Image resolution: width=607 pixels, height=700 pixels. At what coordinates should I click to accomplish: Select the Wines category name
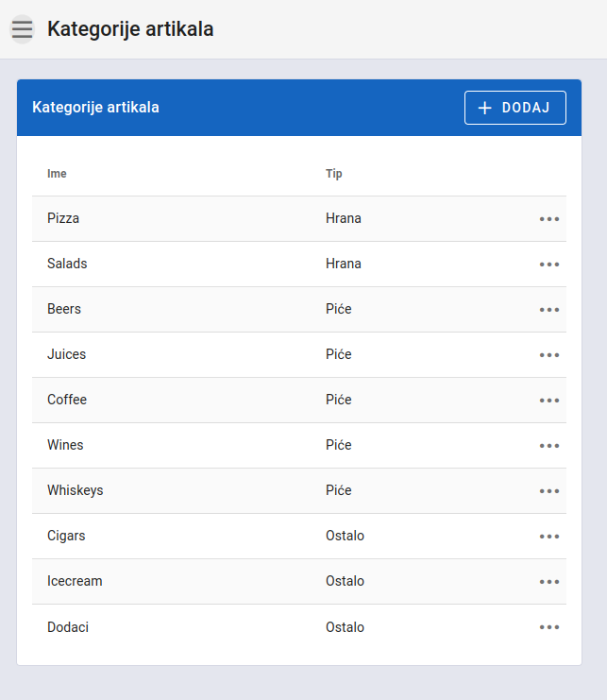[65, 445]
